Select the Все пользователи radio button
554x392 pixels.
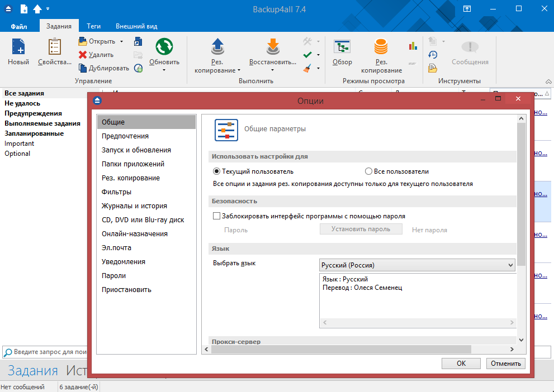[x=368, y=171]
